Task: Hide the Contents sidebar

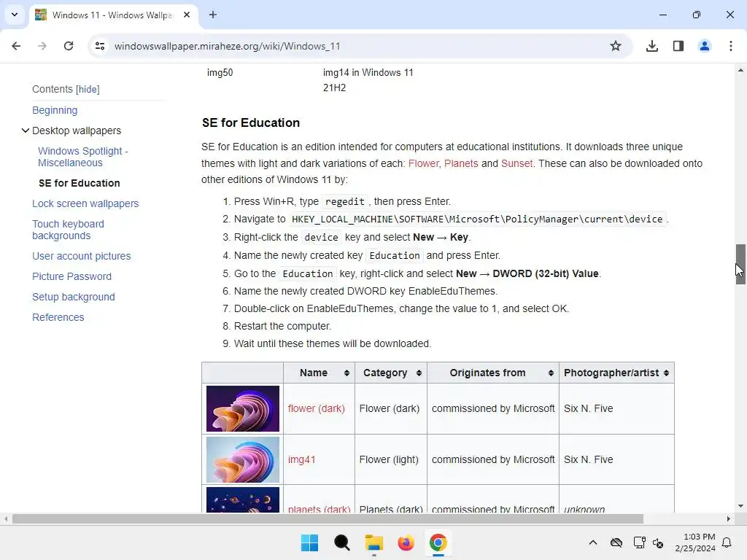Action: [88, 89]
